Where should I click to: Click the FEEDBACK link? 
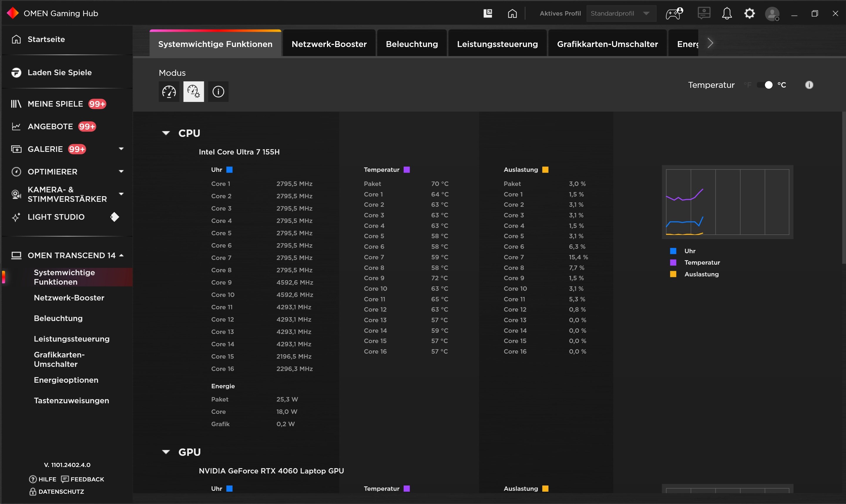click(86, 479)
